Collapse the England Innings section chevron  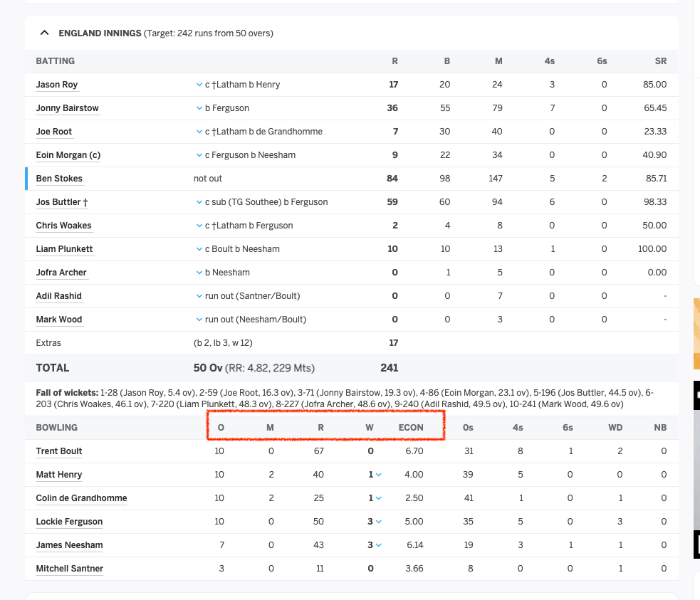click(44, 33)
